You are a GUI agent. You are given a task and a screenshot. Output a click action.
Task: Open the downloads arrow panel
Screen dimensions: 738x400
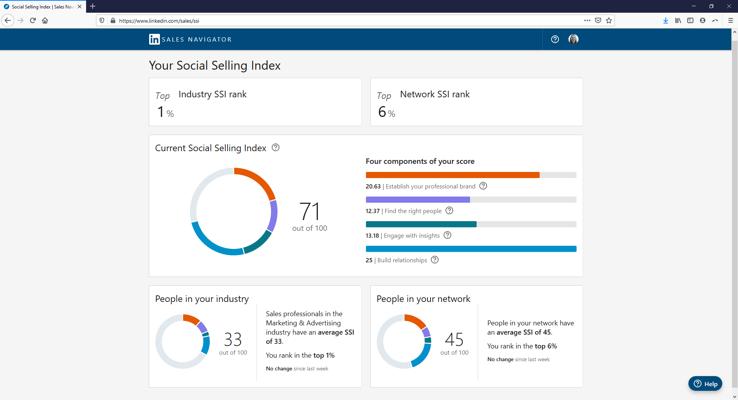pos(666,20)
